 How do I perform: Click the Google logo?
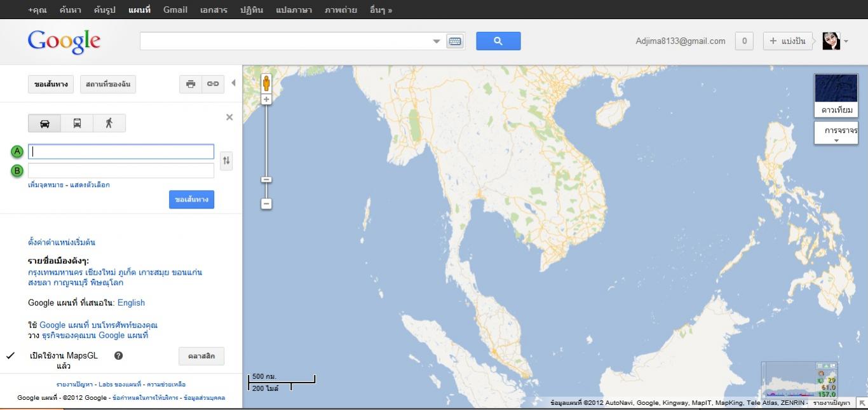click(64, 42)
